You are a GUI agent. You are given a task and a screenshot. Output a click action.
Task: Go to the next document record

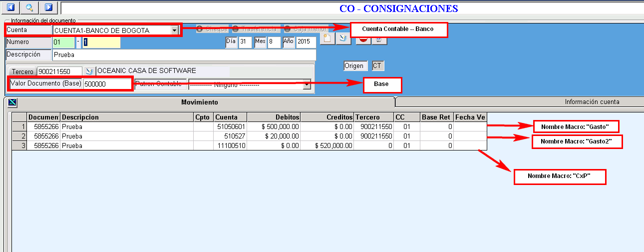point(48,7)
